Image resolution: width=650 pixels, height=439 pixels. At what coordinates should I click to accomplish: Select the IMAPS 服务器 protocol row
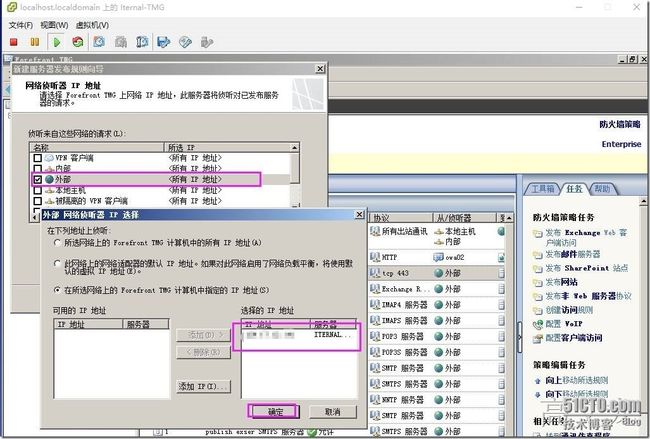[437, 320]
